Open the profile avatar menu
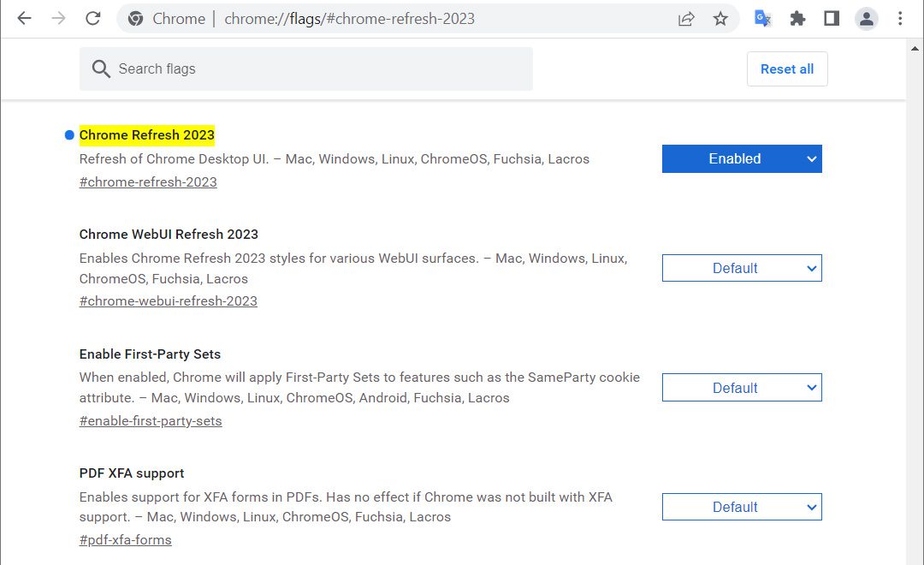 click(866, 19)
